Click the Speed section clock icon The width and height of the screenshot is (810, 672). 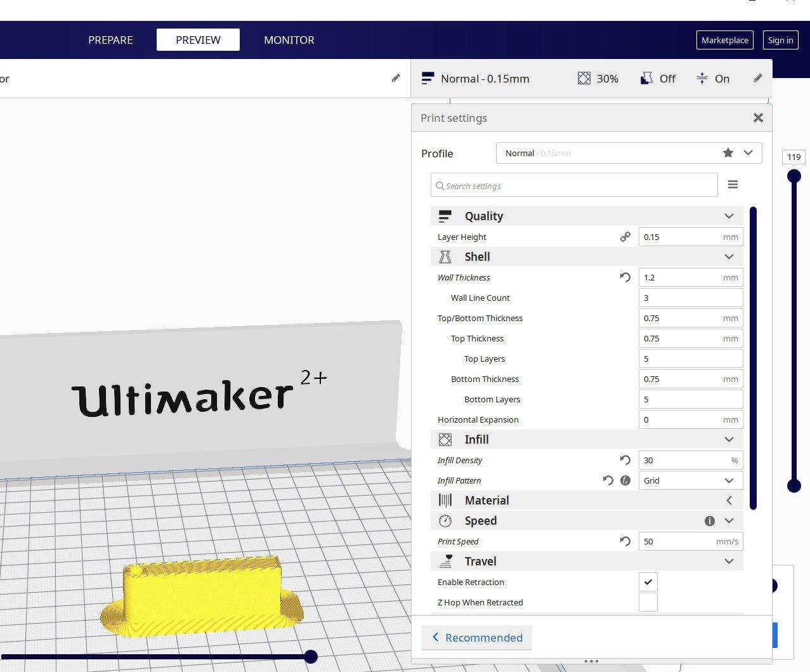click(x=445, y=521)
